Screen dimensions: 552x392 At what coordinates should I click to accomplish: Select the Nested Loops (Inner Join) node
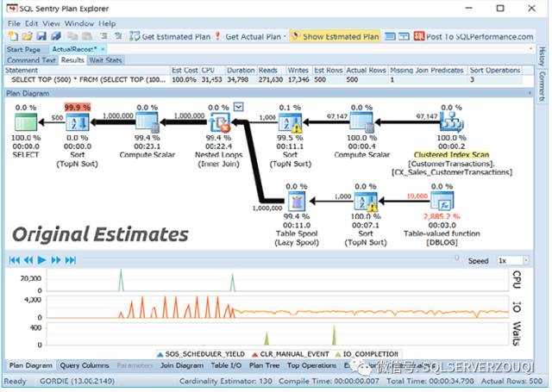[219, 122]
